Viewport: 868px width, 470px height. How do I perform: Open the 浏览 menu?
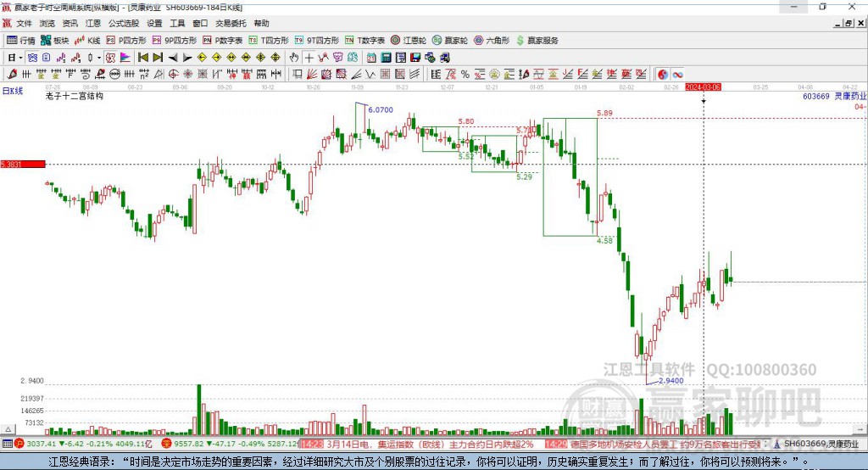point(47,23)
